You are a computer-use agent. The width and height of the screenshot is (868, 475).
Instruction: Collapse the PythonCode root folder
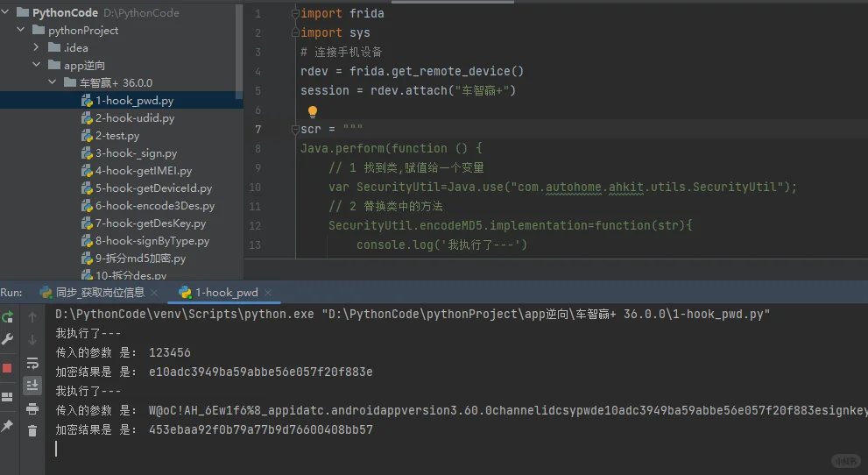(5, 11)
